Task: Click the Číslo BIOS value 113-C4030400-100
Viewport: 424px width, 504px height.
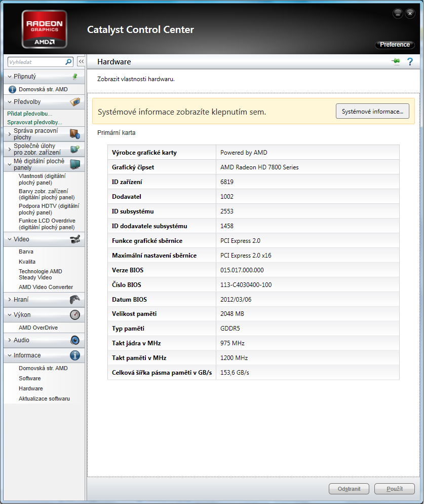Action: [246, 285]
